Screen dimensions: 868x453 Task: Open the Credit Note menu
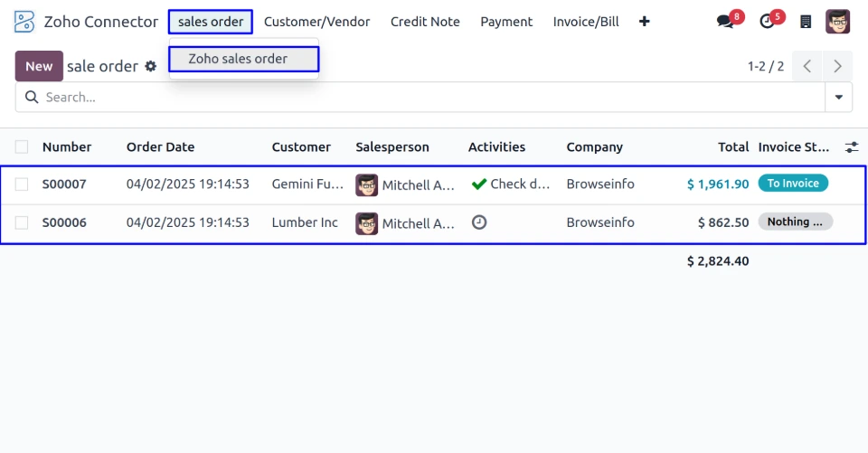coord(425,22)
